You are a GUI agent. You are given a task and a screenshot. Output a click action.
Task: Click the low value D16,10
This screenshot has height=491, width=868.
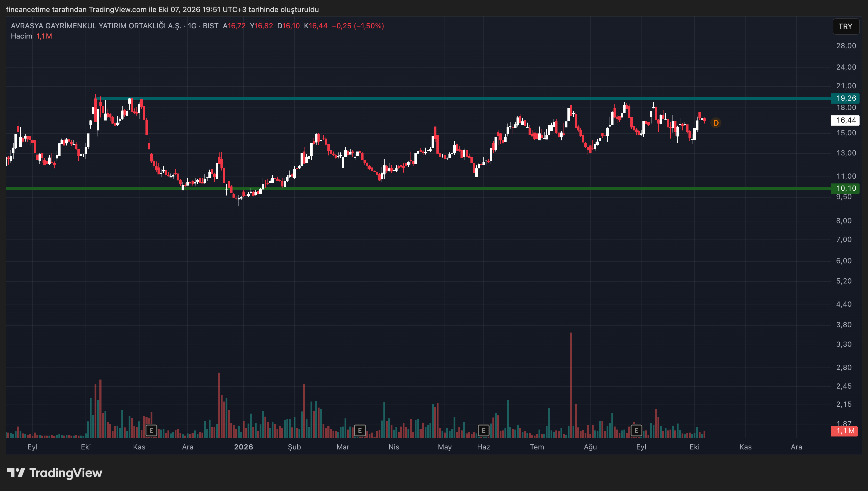289,26
